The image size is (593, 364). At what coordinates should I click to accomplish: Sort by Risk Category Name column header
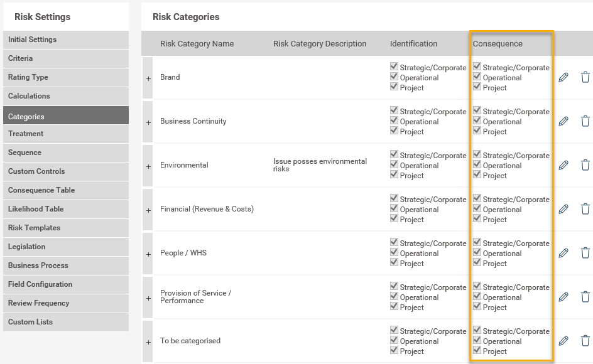tap(197, 44)
